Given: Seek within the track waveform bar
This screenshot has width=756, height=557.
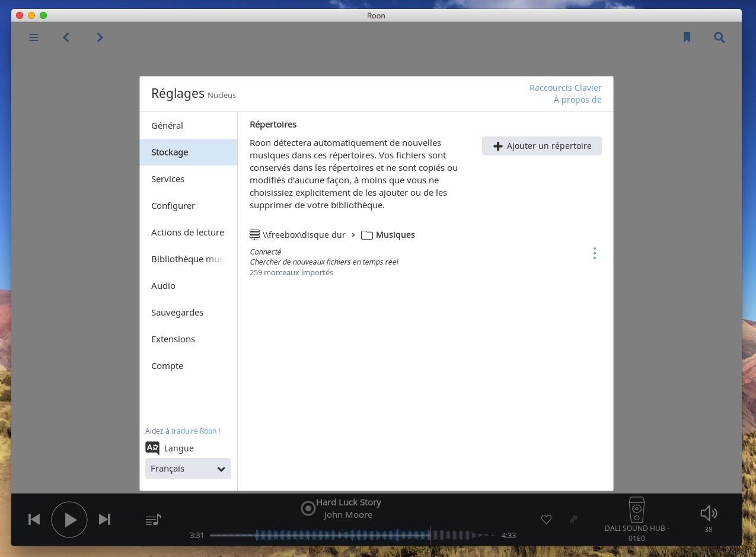Looking at the screenshot, I should tap(352, 535).
